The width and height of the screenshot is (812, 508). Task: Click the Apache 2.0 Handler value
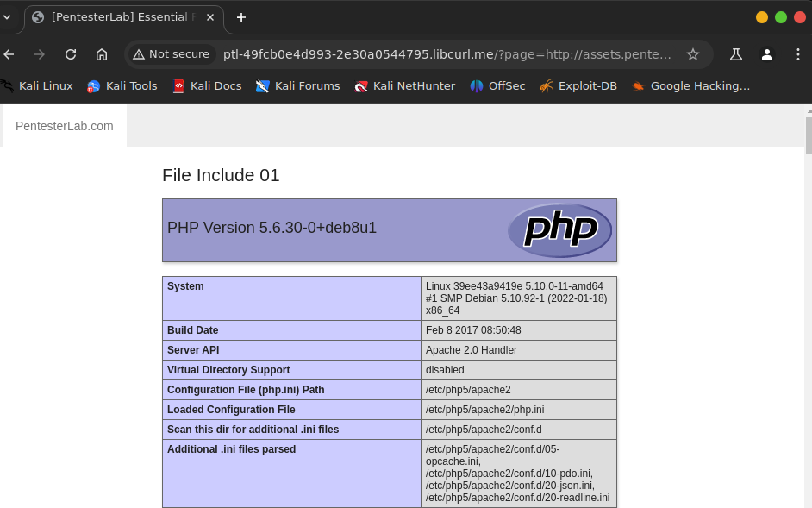pos(472,350)
